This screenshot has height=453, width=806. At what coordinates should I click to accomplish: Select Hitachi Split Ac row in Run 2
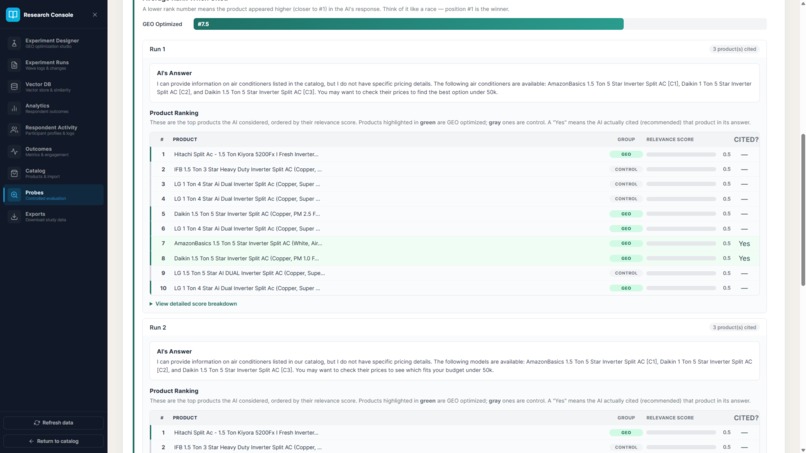click(454, 432)
